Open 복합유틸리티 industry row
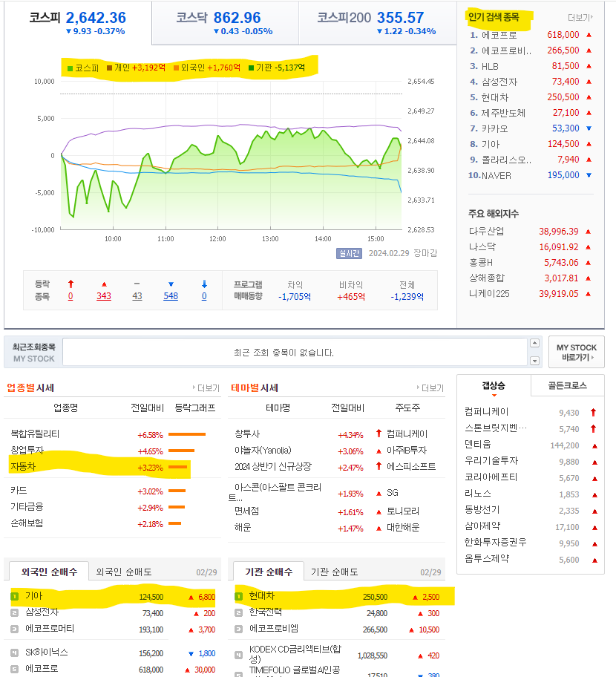This screenshot has height=677, width=616. click(x=35, y=434)
